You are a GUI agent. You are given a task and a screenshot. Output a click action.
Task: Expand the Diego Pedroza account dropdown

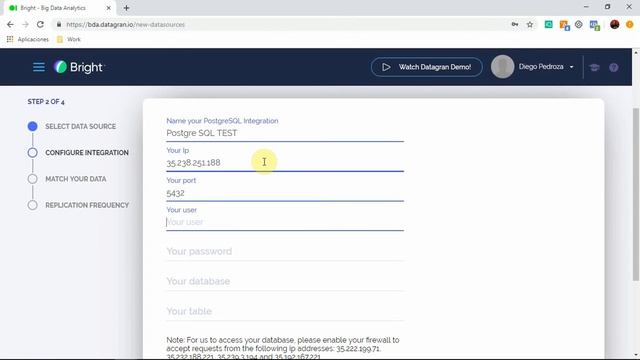(x=571, y=67)
